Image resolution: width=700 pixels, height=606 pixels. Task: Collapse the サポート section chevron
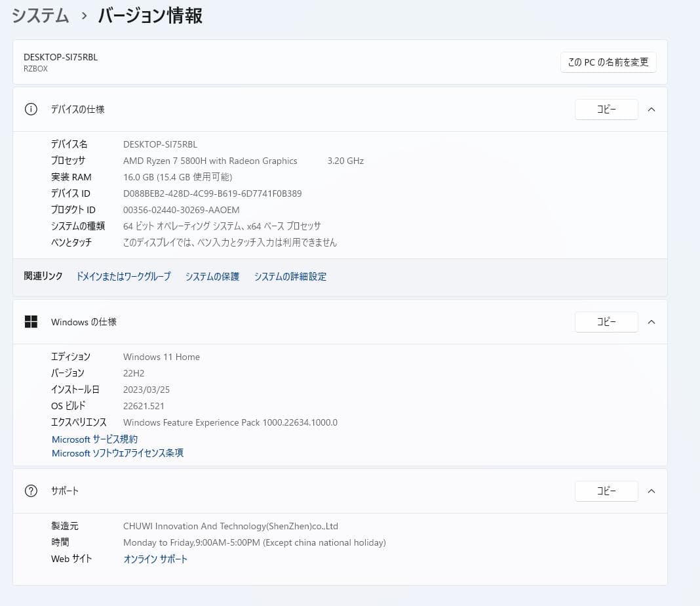coord(651,491)
